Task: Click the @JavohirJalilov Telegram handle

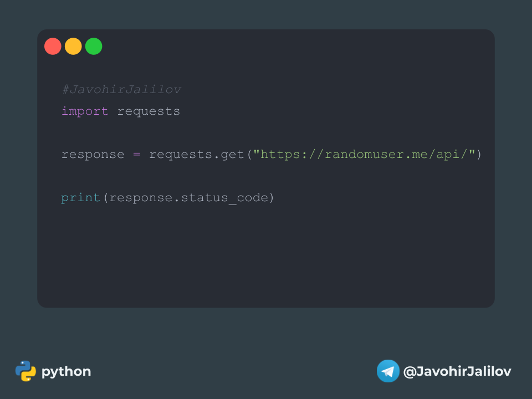Action: pos(457,371)
